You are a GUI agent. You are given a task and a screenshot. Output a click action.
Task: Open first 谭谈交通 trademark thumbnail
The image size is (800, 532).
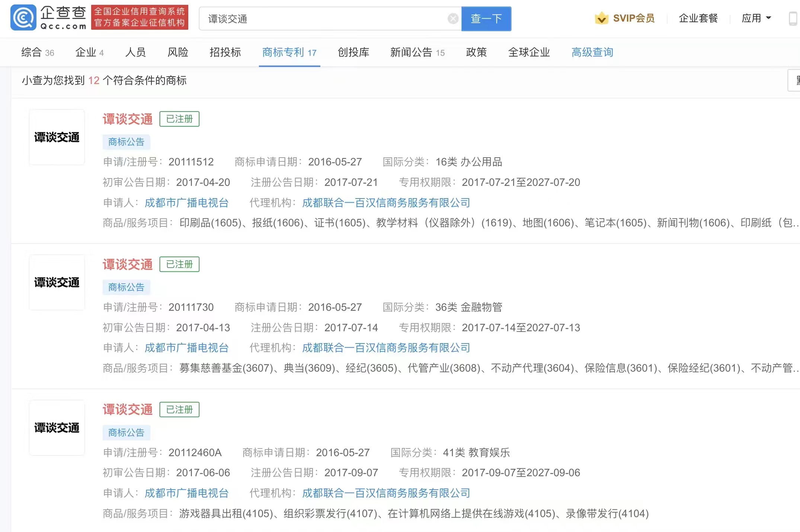pyautogui.click(x=57, y=137)
